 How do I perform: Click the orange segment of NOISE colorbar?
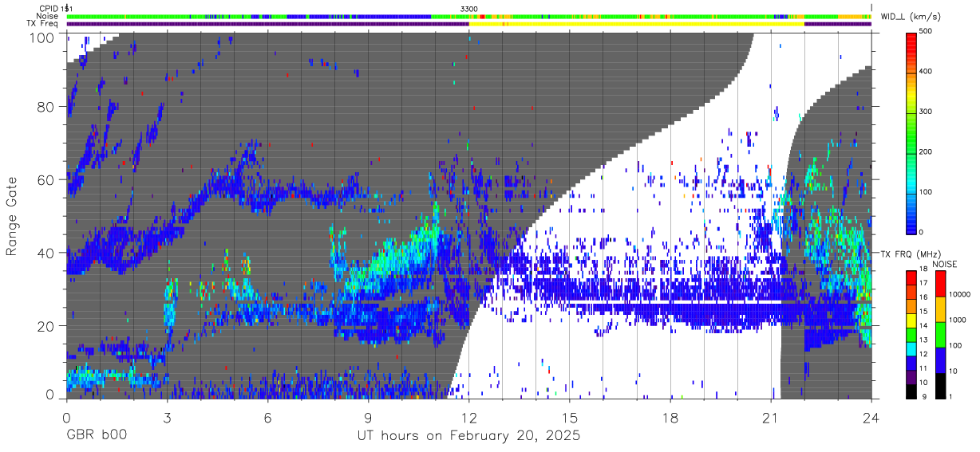(939, 308)
